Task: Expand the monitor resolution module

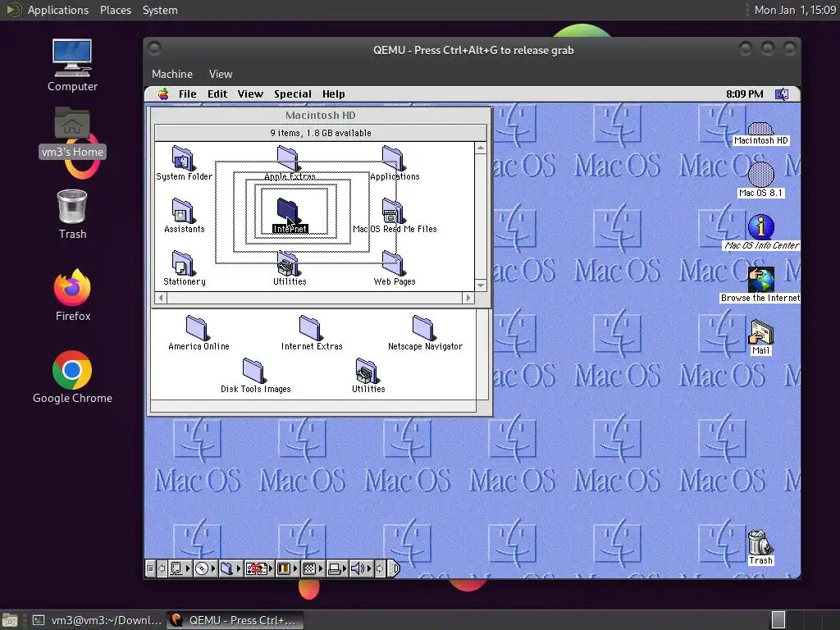Action: point(313,568)
